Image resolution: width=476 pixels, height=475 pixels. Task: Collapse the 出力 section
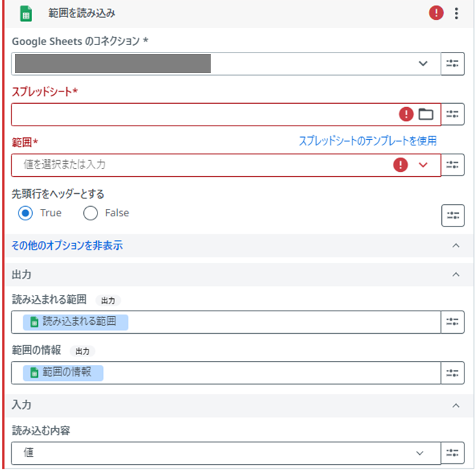[456, 274]
